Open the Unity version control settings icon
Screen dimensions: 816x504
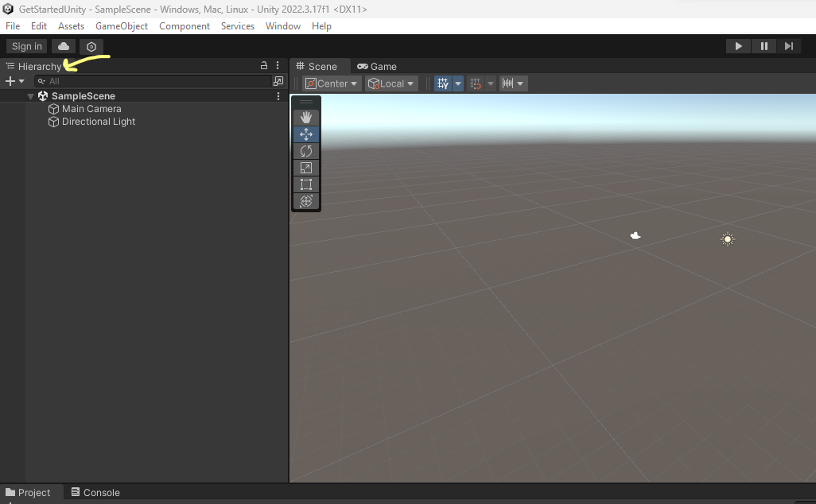(91, 46)
